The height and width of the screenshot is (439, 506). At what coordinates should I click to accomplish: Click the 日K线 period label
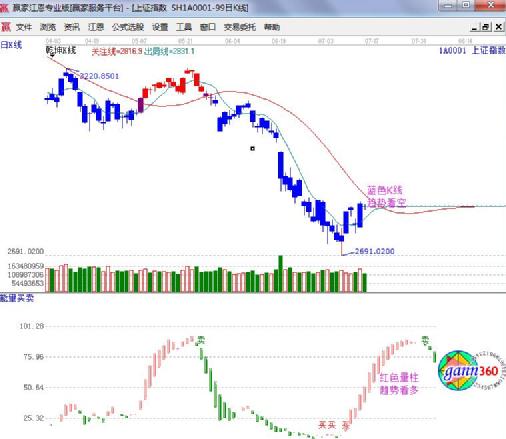click(11, 45)
